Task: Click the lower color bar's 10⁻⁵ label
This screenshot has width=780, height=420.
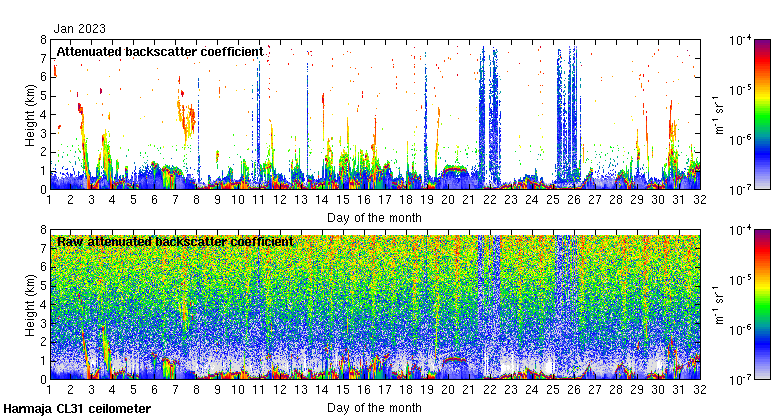Action: 740,280
